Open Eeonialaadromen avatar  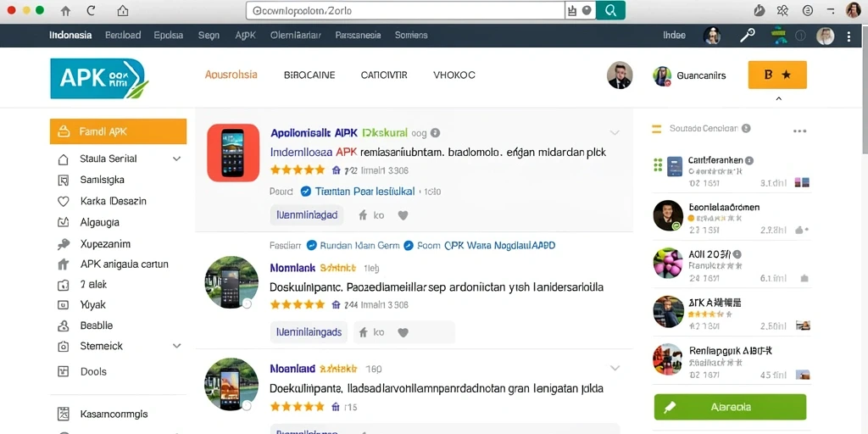tap(668, 215)
